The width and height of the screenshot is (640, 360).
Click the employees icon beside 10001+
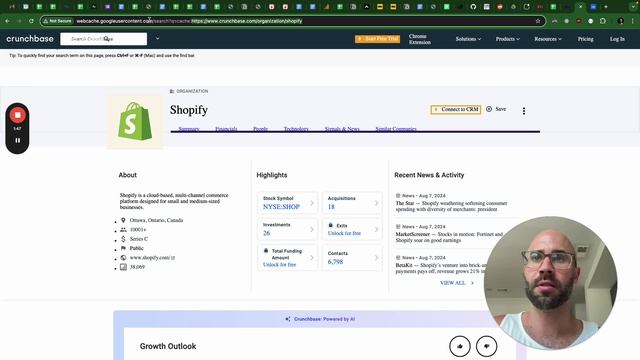click(x=123, y=229)
